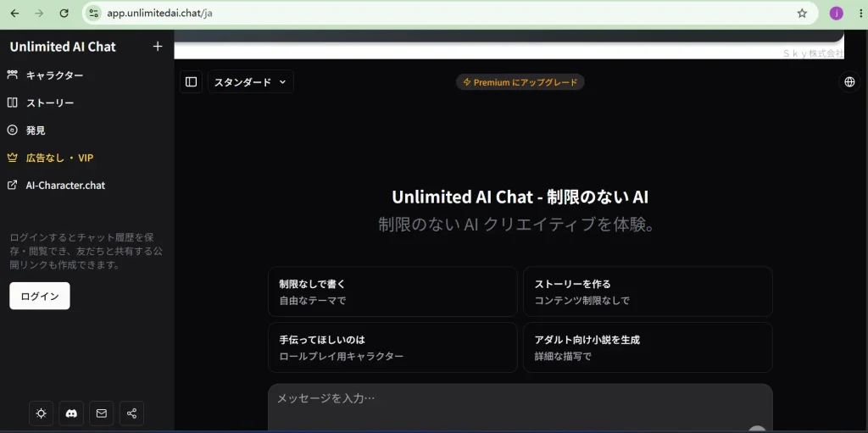Click Premium にアップグレード button
The width and height of the screenshot is (868, 433).
point(520,82)
